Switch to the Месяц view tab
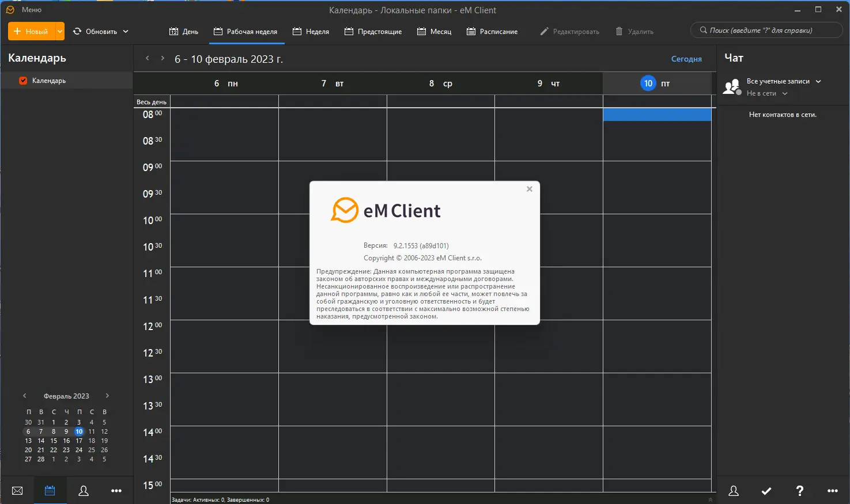 pos(434,31)
